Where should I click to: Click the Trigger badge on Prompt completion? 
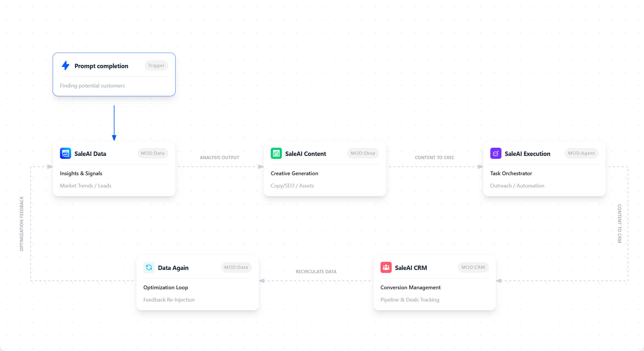pos(156,66)
